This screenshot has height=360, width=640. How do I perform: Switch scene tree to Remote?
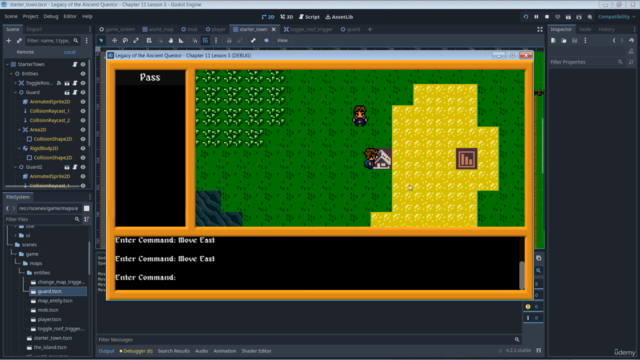pos(25,52)
